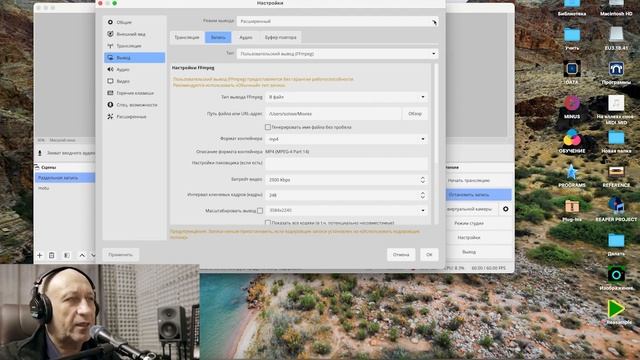Select the Раздельная запись scene
This screenshot has height=360, width=640.
(65, 178)
